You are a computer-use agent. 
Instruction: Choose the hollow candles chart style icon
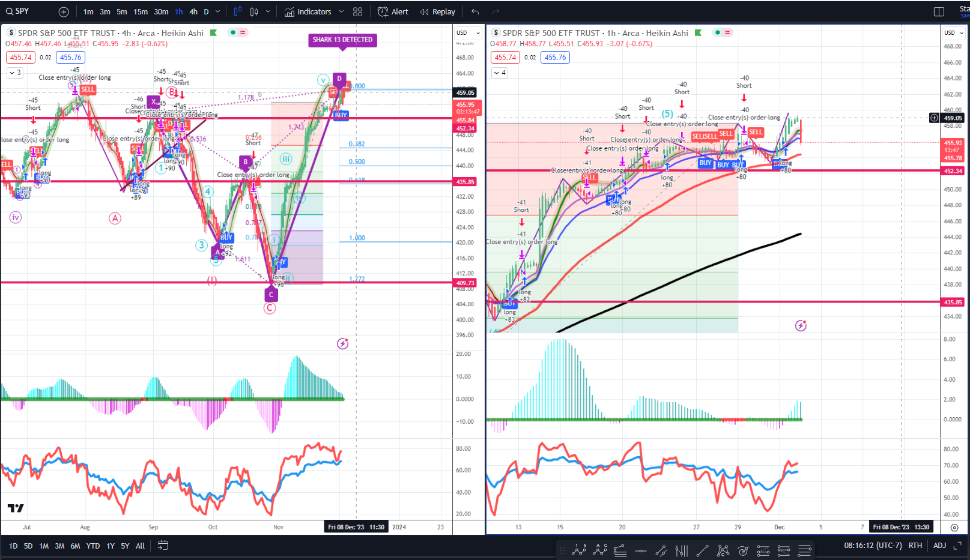(x=255, y=11)
